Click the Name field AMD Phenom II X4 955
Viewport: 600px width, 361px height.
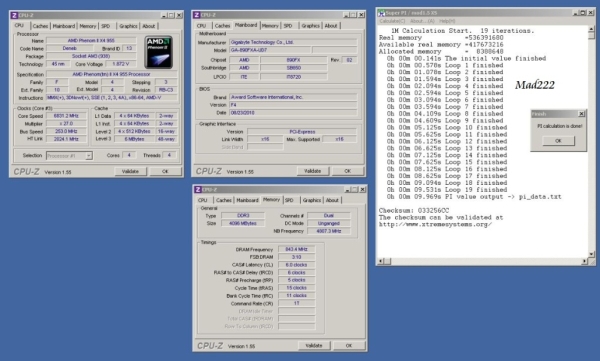click(x=91, y=41)
